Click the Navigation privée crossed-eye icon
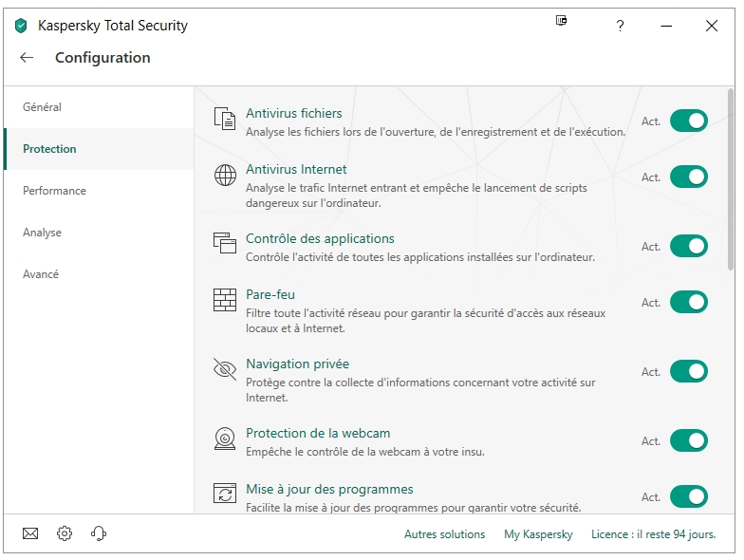 coord(225,370)
